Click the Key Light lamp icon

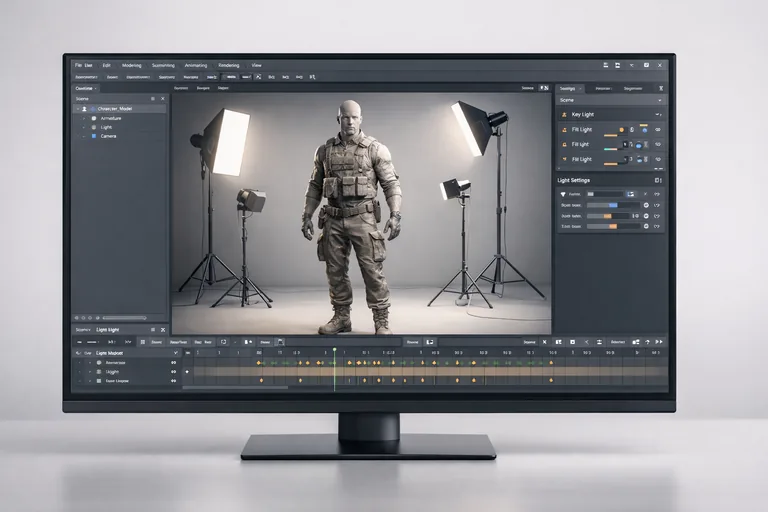(563, 115)
